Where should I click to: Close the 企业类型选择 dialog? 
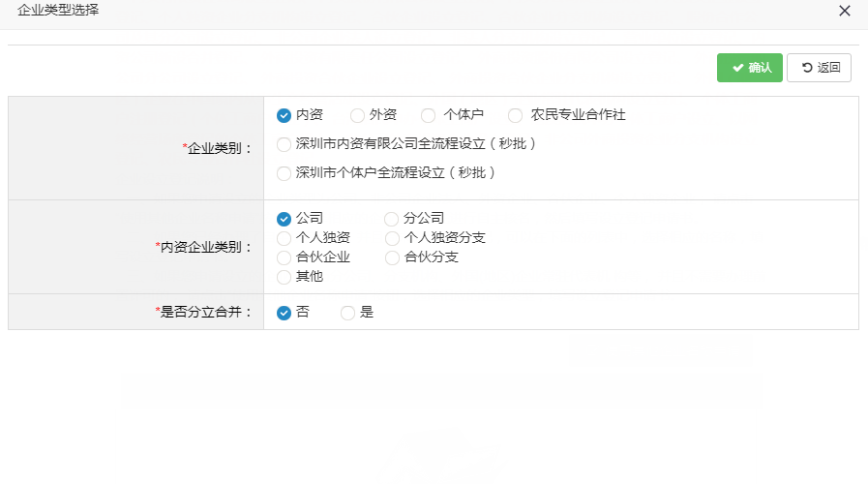tap(844, 12)
